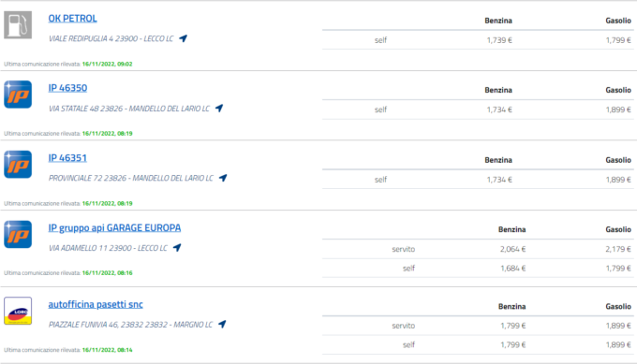Open navigation arrow for Via Adamello 11 address
Image resolution: width=637 pixels, height=364 pixels.
pyautogui.click(x=177, y=248)
